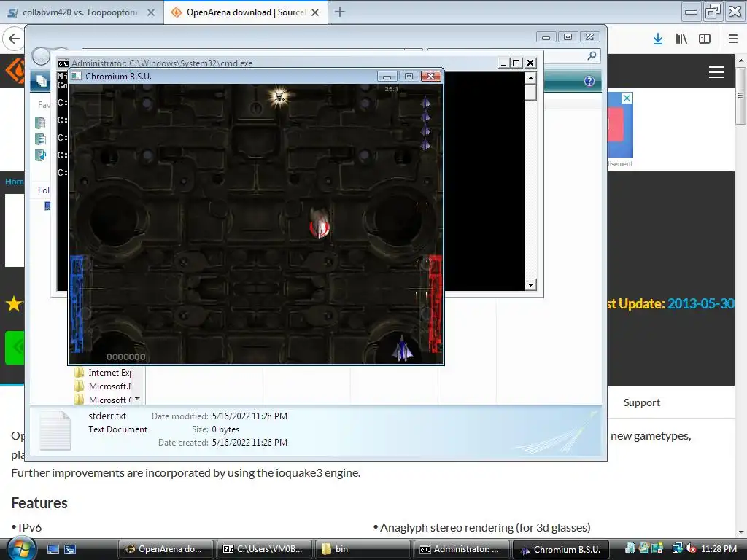The height and width of the screenshot is (560, 747).
Task: Select the OpenArena download SourceForge tab
Action: (x=246, y=12)
